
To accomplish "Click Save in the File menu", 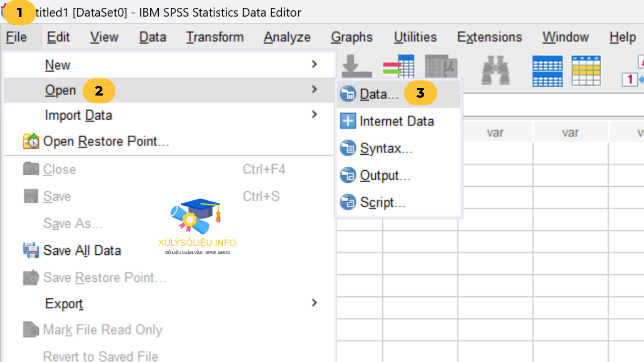I will point(169,196).
